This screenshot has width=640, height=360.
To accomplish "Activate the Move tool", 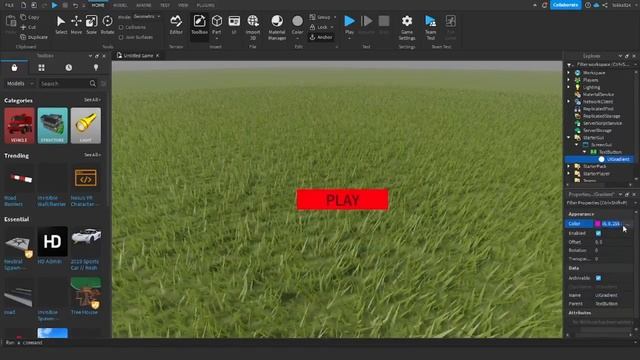I will tap(76, 24).
